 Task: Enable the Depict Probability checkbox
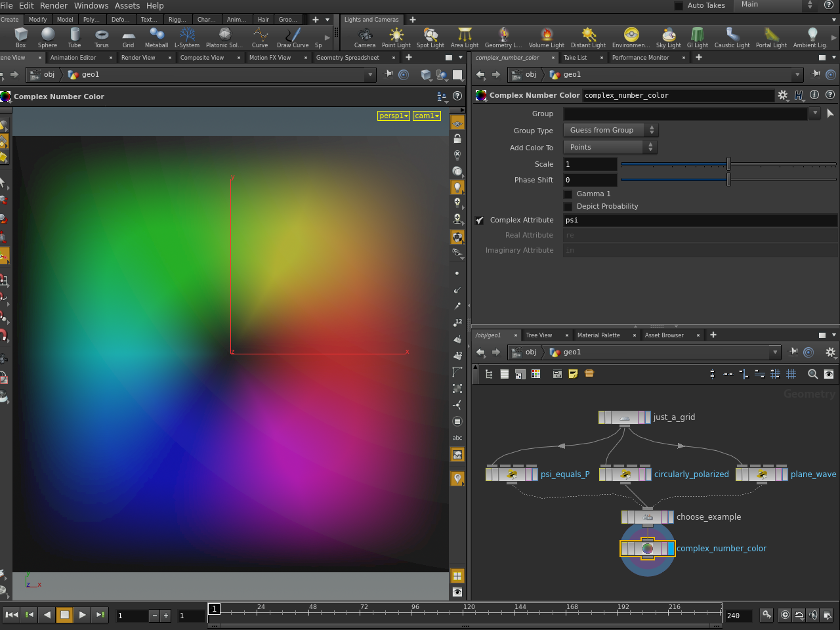click(x=568, y=207)
